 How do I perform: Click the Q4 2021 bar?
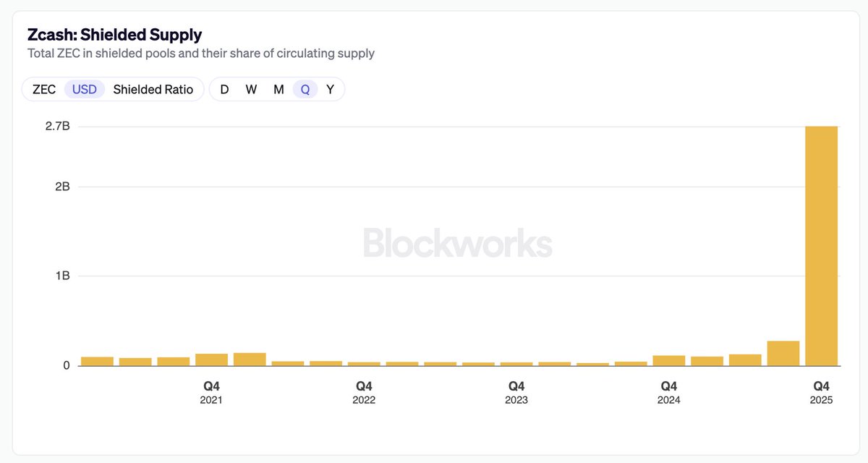211,360
